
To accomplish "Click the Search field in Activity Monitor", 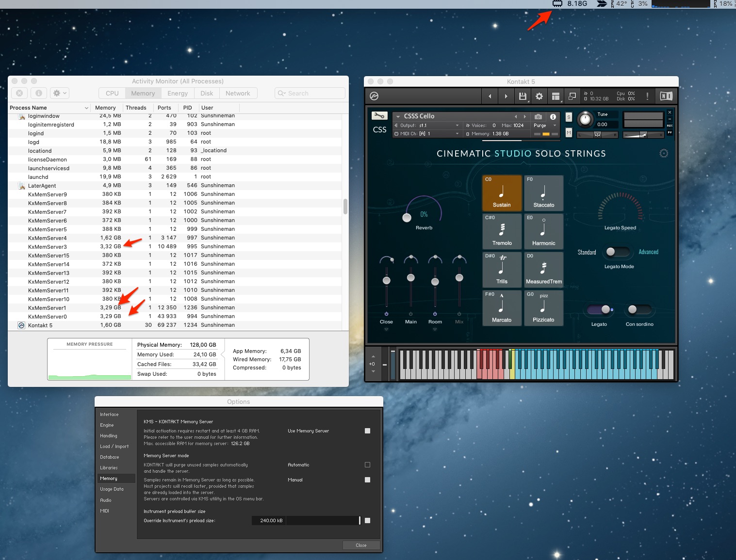I will pyautogui.click(x=310, y=93).
